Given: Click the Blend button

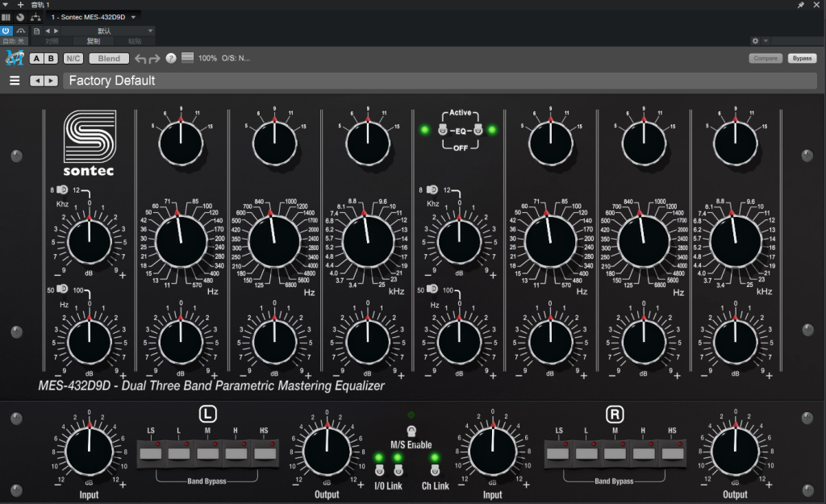Looking at the screenshot, I should [109, 58].
